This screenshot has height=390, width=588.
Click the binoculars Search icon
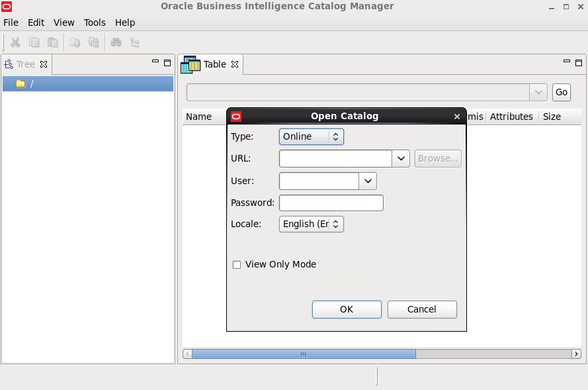click(116, 42)
